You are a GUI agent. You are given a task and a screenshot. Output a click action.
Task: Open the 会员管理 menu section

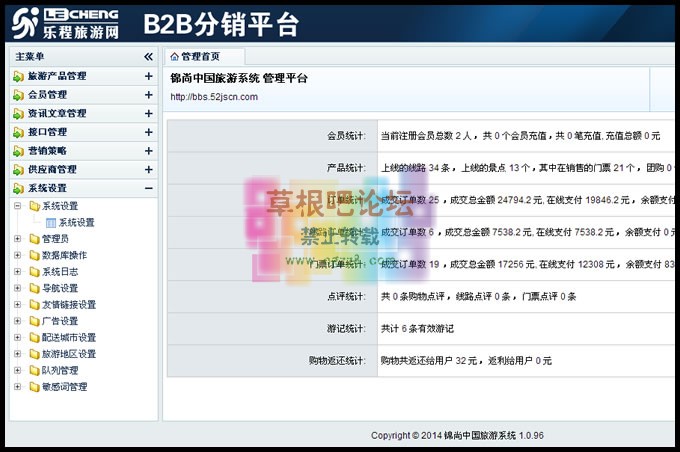[x=84, y=95]
